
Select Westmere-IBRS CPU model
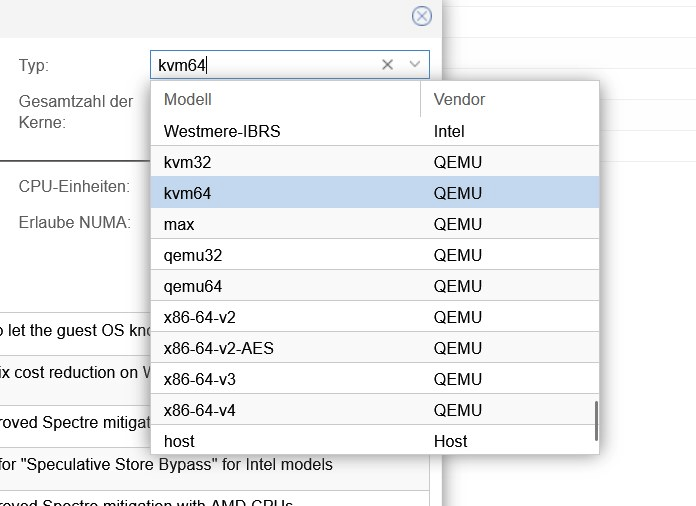pyautogui.click(x=223, y=131)
